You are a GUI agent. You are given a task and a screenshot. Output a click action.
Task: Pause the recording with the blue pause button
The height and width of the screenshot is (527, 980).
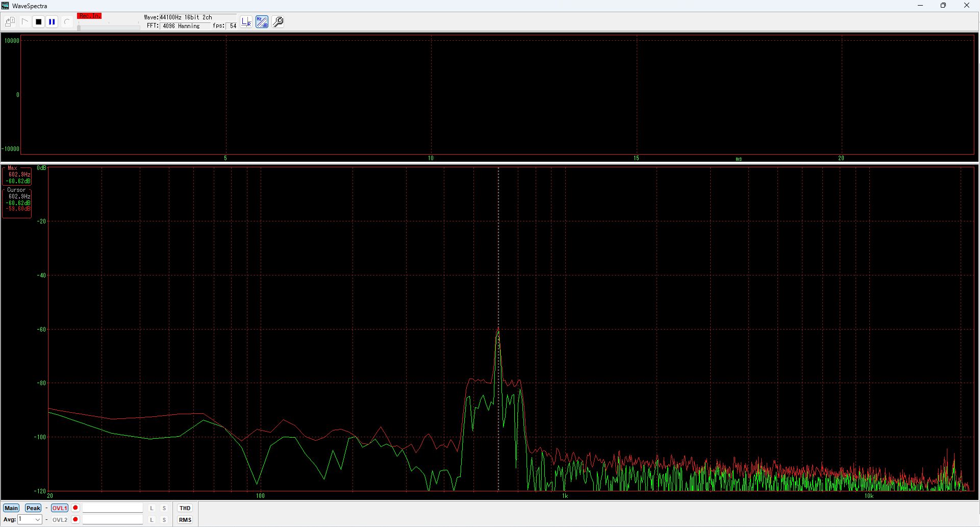52,22
